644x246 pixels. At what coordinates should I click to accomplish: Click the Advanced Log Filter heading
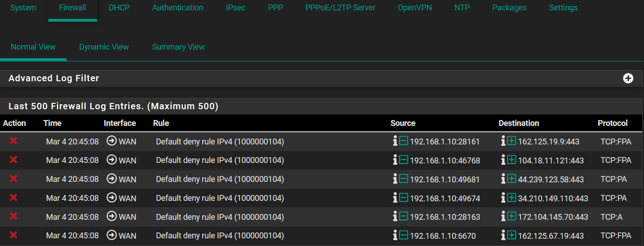click(x=54, y=78)
